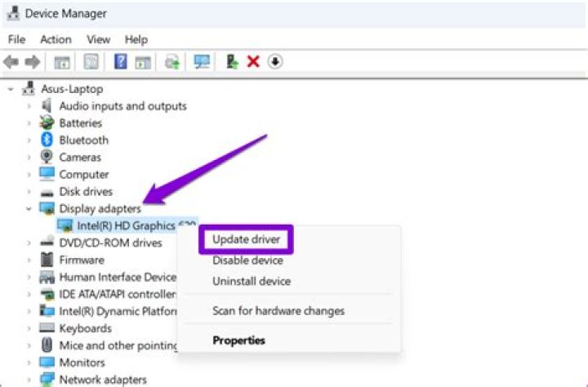Click the Disk drives icon
Image resolution: width=588 pixels, height=387 pixels.
pos(47,193)
